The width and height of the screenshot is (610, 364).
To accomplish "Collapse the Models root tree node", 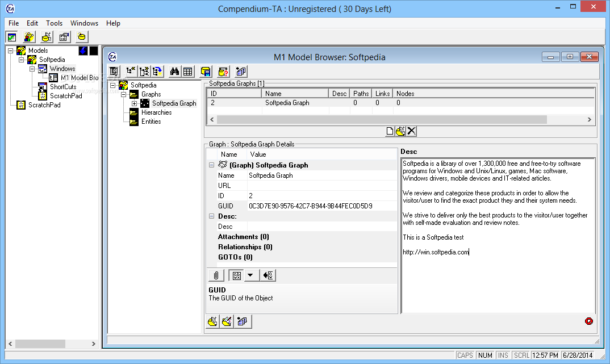I will (11, 51).
